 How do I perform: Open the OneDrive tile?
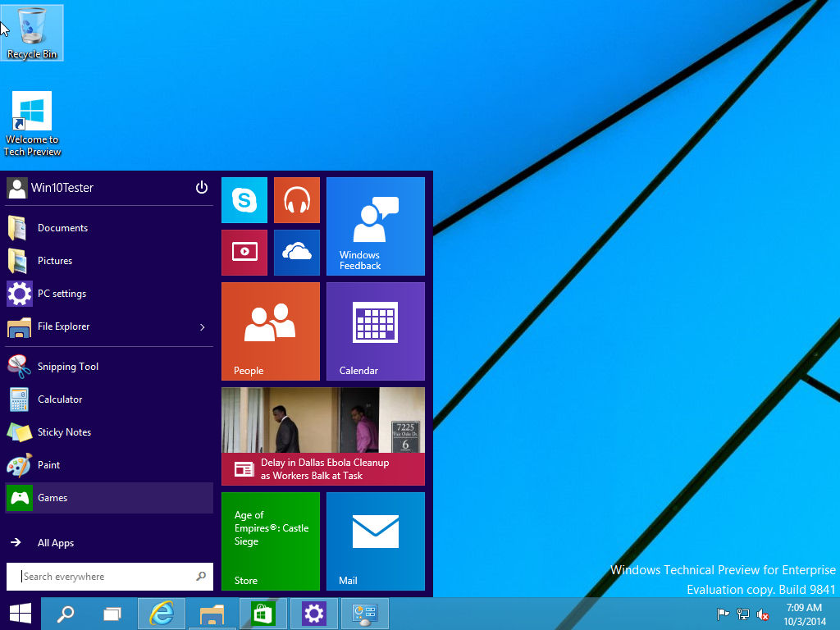pos(296,253)
